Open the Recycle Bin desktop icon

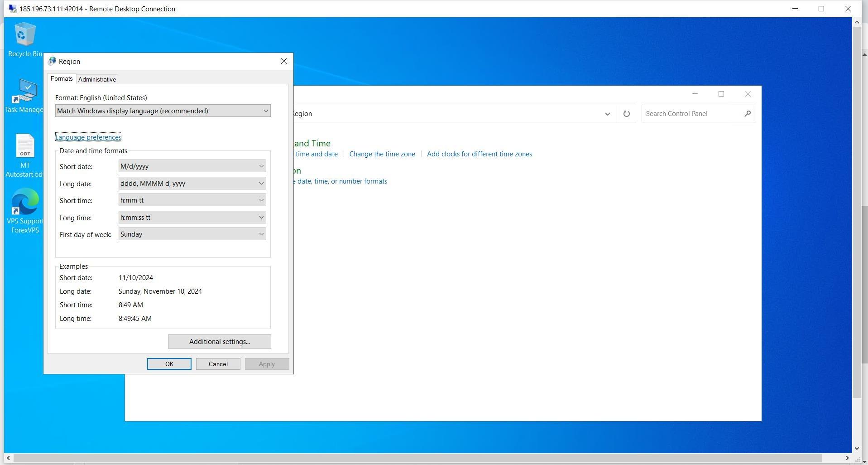(24, 40)
